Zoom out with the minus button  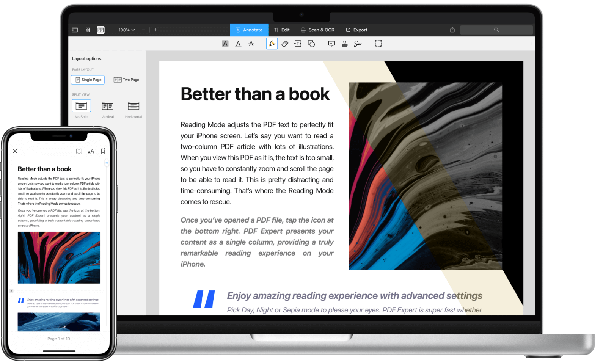pos(143,30)
